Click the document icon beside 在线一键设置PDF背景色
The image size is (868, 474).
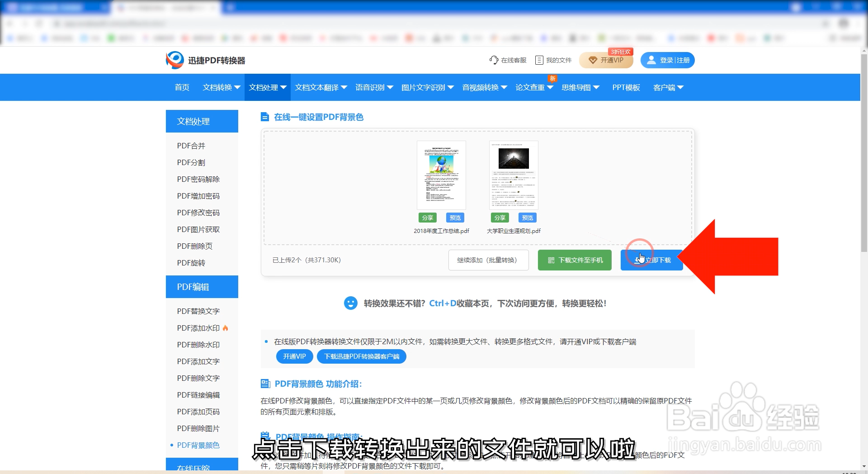(x=265, y=117)
